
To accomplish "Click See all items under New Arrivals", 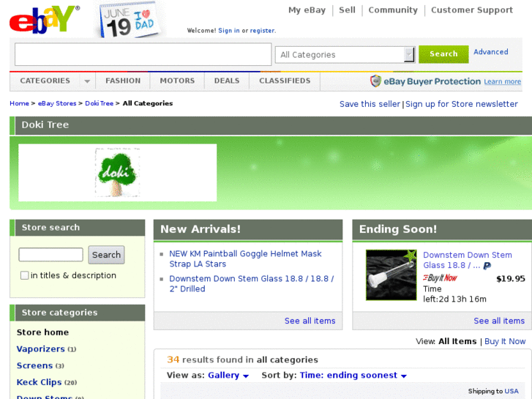I will click(310, 321).
